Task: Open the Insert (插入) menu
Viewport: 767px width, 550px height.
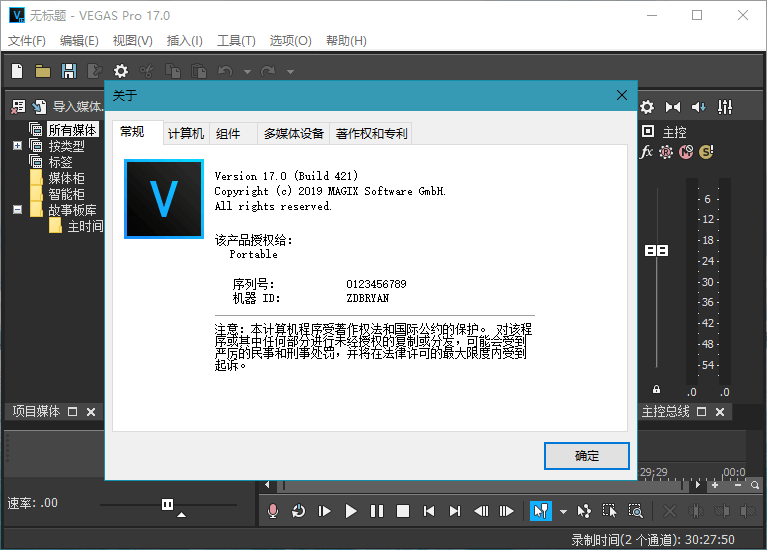Action: 185,41
